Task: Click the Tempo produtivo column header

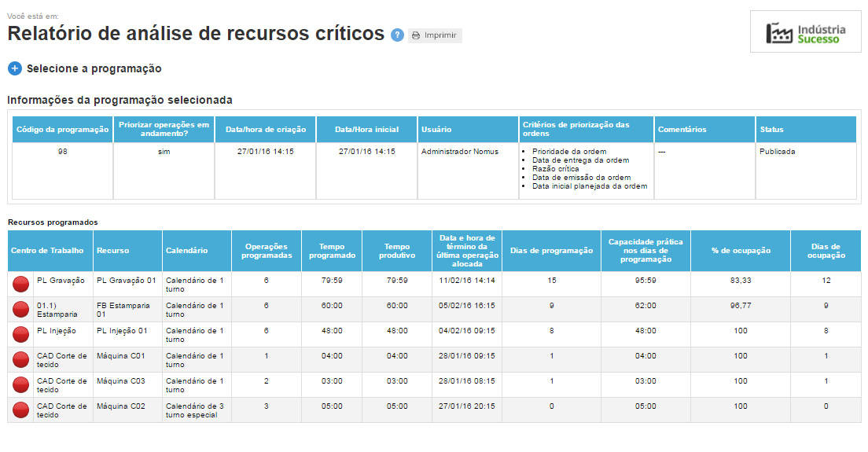Action: [397, 251]
